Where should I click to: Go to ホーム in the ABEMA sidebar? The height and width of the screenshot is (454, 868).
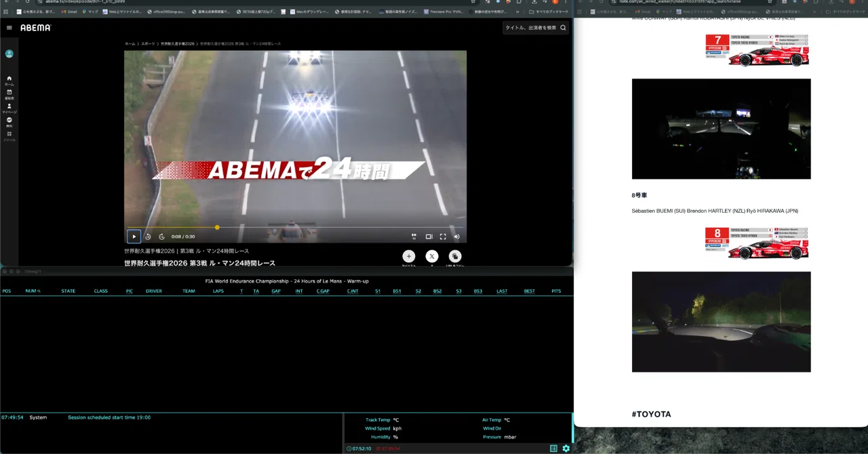pos(9,80)
